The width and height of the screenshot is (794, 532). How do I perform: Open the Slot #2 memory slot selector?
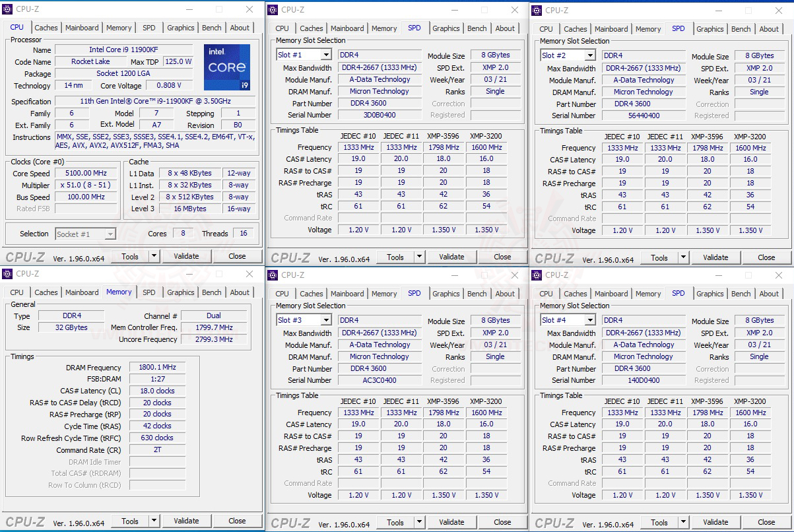[x=568, y=55]
